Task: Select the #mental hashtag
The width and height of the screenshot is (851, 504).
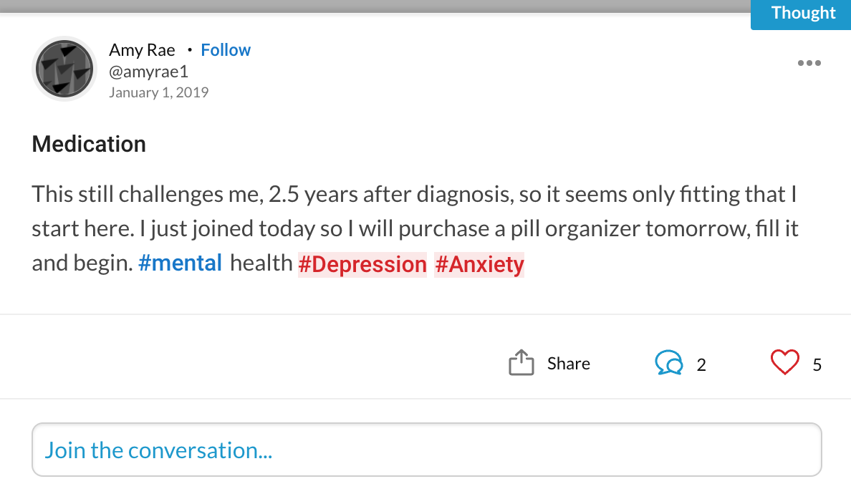Action: (x=181, y=263)
